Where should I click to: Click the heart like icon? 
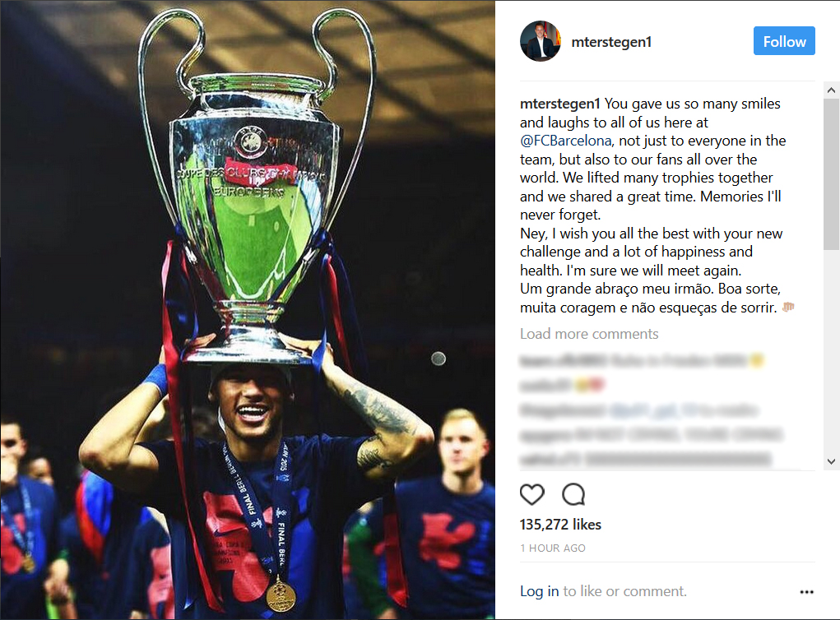click(532, 495)
